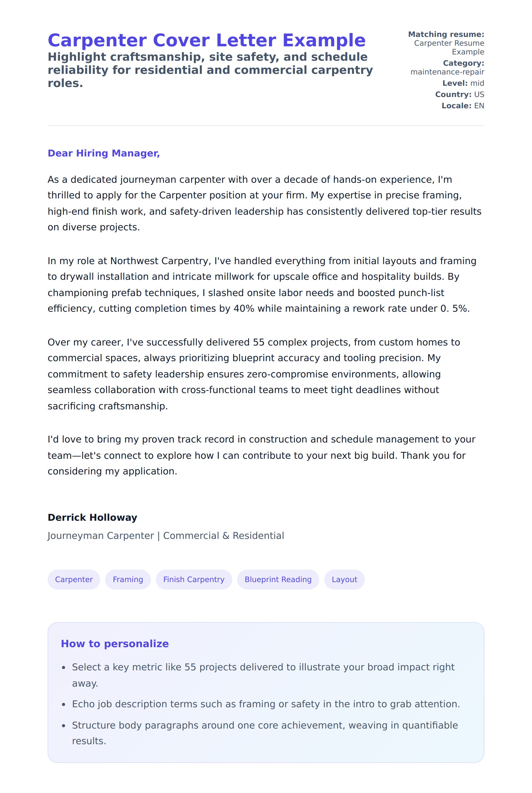Viewport: 532px width, 793px height.
Task: Click the Country US label
Action: [459, 94]
